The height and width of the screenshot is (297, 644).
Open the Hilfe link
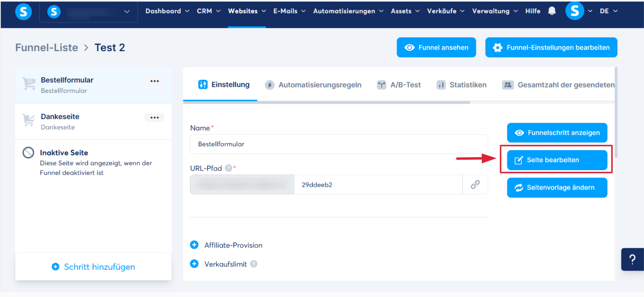click(x=533, y=11)
